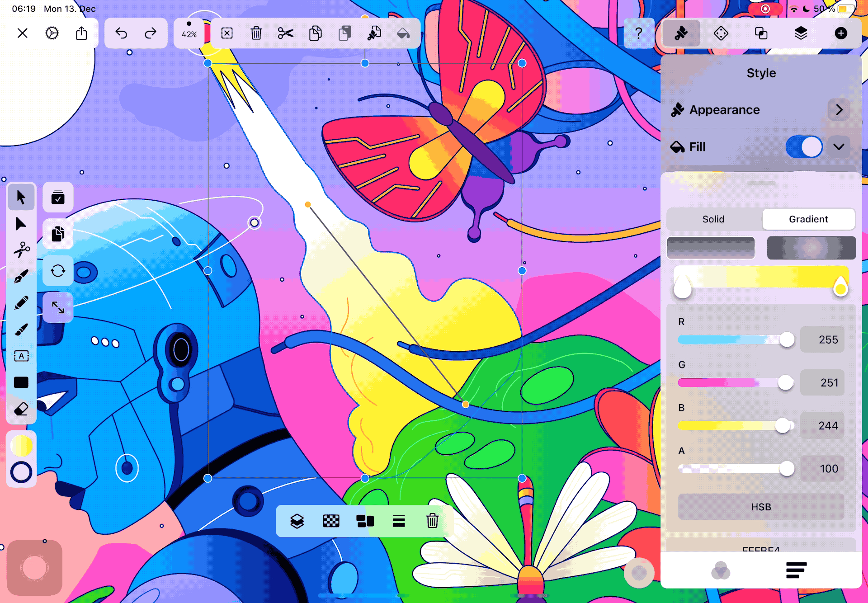Select the Selection arrow tool
The width and height of the screenshot is (868, 603).
(x=21, y=198)
